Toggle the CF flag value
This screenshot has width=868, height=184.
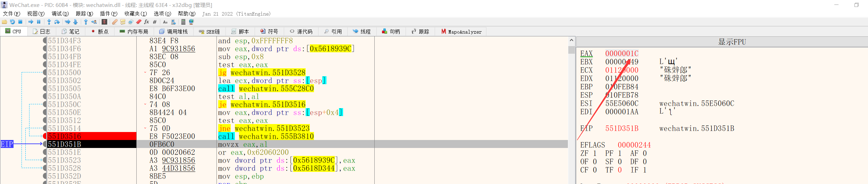(x=595, y=170)
